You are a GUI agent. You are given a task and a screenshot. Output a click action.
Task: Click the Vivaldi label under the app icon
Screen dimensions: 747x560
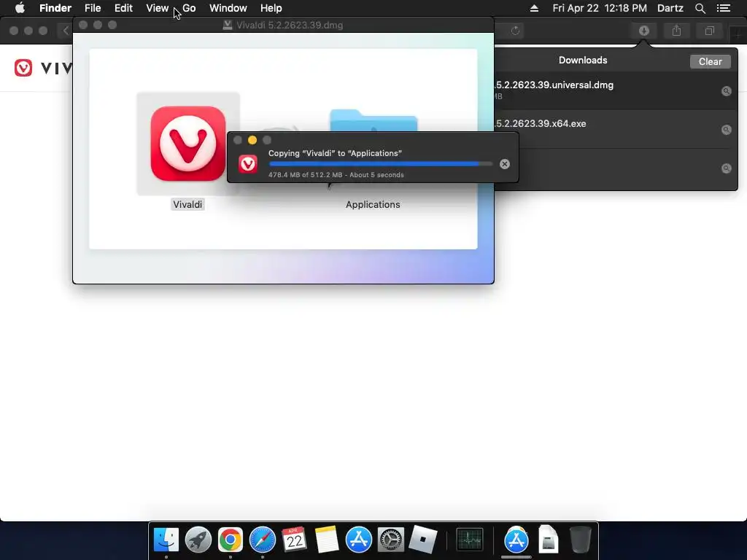(x=187, y=204)
